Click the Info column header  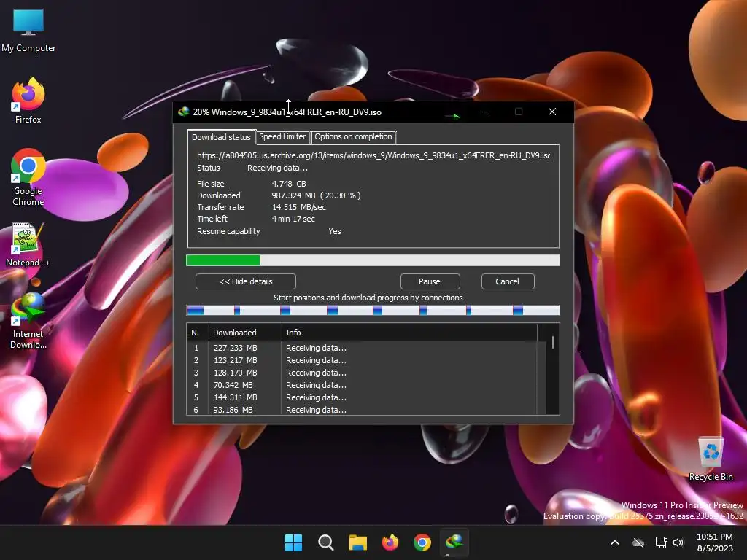(x=410, y=332)
